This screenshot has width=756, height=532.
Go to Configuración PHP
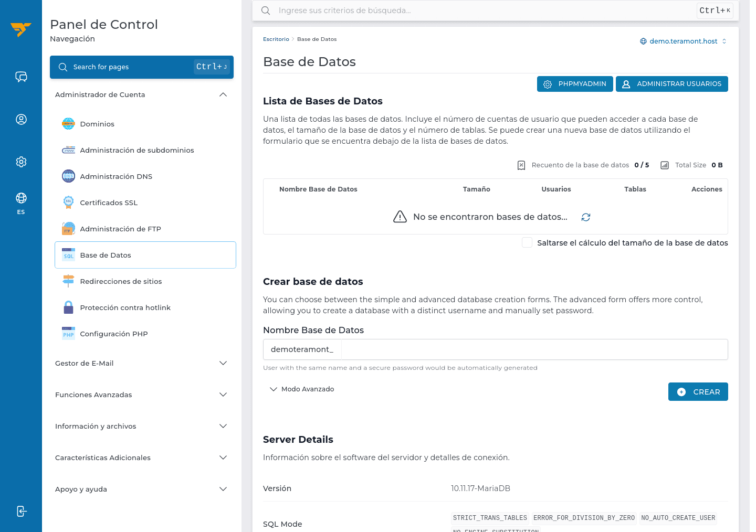pos(145,334)
